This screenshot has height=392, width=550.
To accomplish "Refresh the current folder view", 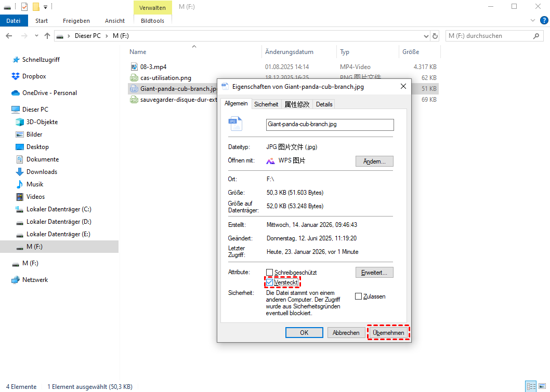I will [x=435, y=36].
